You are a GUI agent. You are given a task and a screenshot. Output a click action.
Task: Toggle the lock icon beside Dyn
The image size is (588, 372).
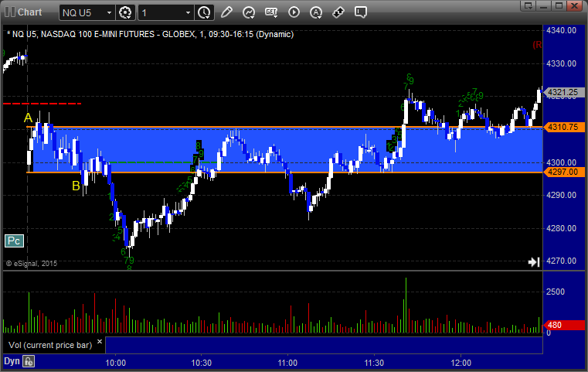point(29,361)
